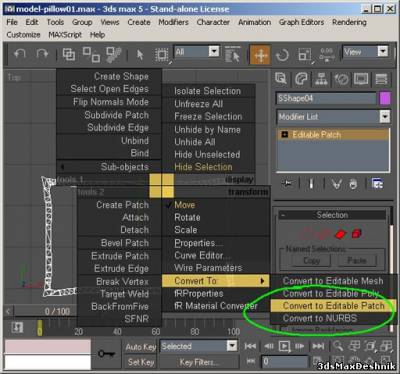
Task: Toggle the Auto Key button
Action: [141, 347]
